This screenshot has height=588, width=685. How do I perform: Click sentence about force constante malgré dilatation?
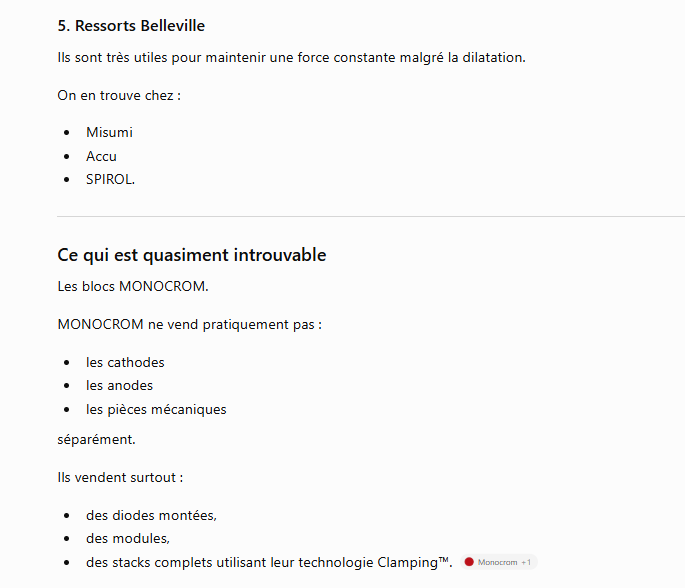(x=291, y=58)
